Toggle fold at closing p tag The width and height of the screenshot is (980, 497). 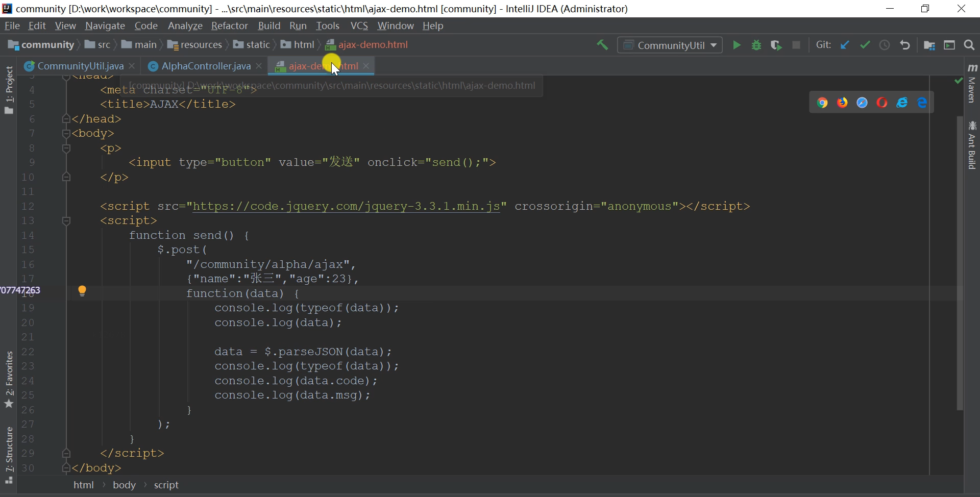coord(66,177)
